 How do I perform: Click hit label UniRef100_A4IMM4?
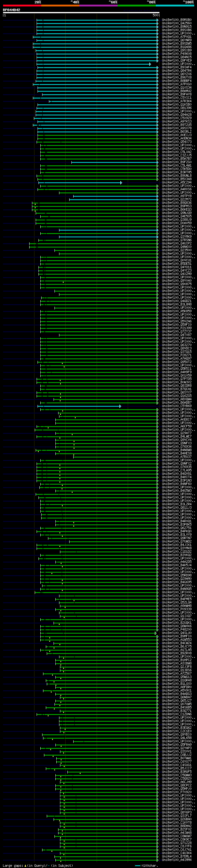pyautogui.click(x=177, y=860)
